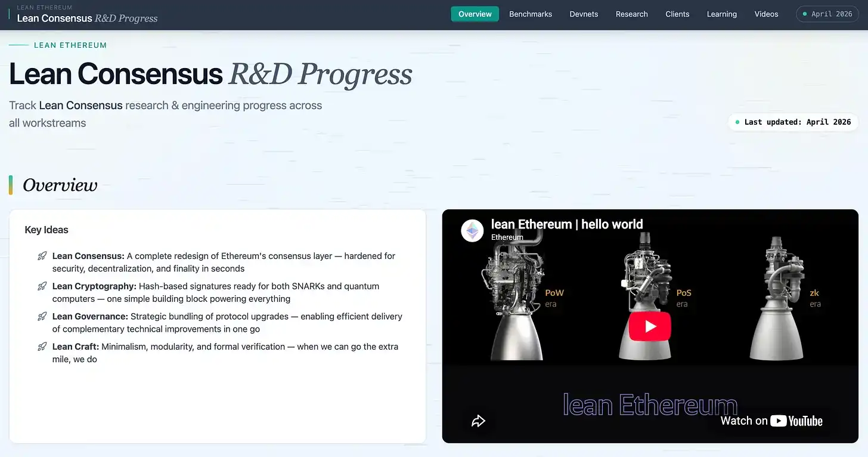Navigate to the Learning tab
This screenshot has width=868, height=457.
click(722, 14)
